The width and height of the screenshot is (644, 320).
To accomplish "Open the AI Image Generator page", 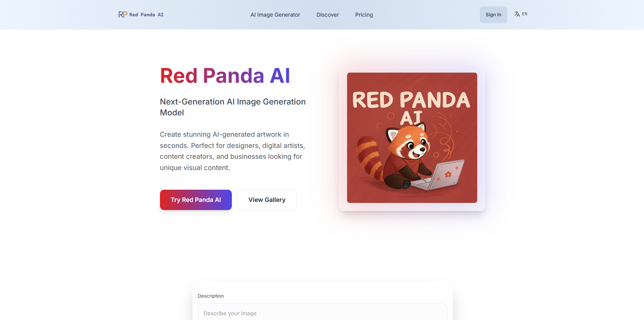I will pyautogui.click(x=275, y=15).
